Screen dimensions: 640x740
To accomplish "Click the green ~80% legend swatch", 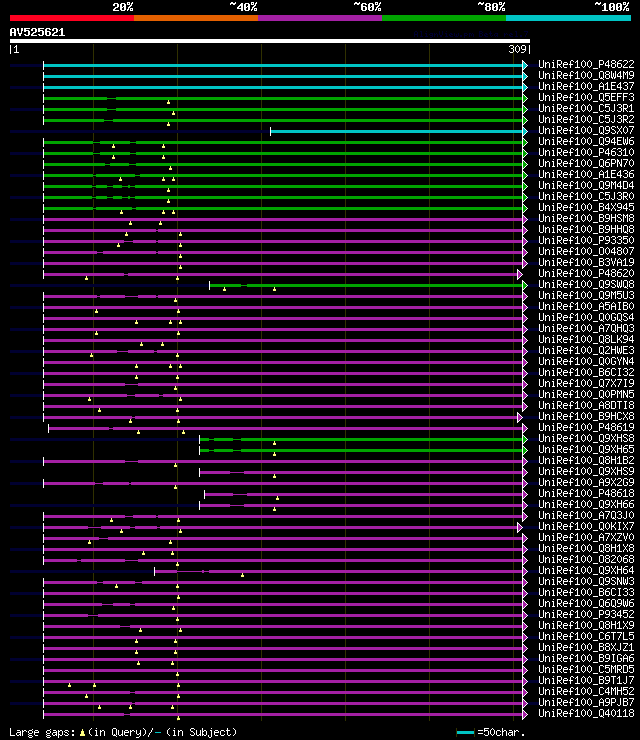I will pos(444,18).
